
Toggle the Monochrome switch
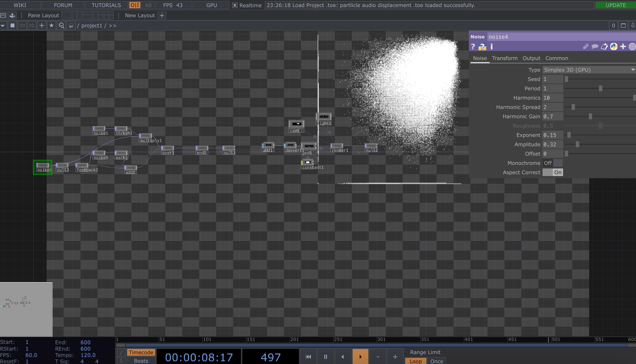point(552,163)
